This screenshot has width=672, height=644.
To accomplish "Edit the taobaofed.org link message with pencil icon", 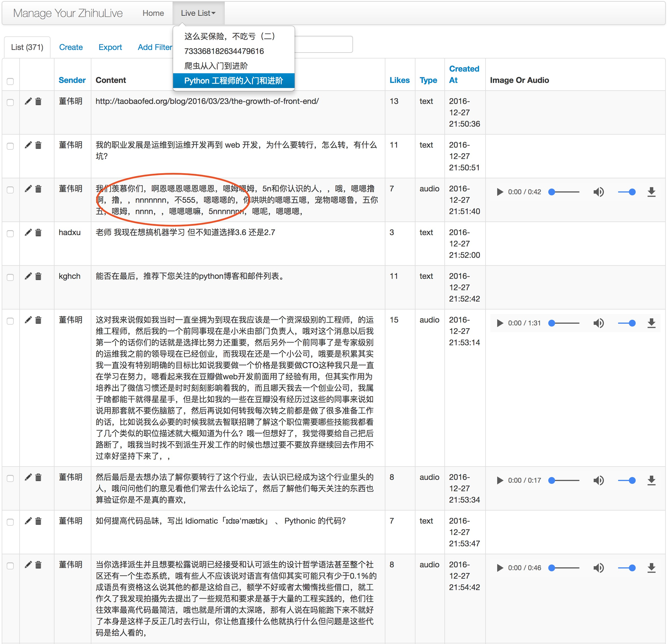I will pos(28,101).
